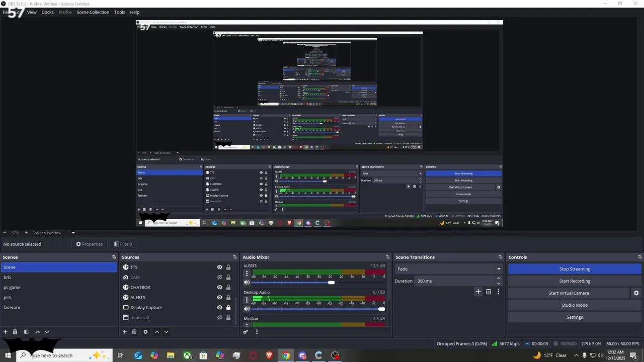Pop out the Scene Transitions dock
Viewport: 644px width, 362px height.
pos(500,257)
